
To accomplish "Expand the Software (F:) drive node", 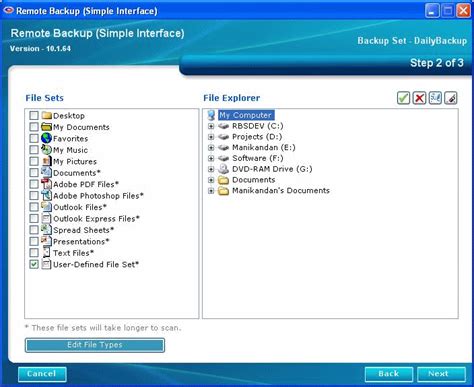I will pyautogui.click(x=211, y=158).
